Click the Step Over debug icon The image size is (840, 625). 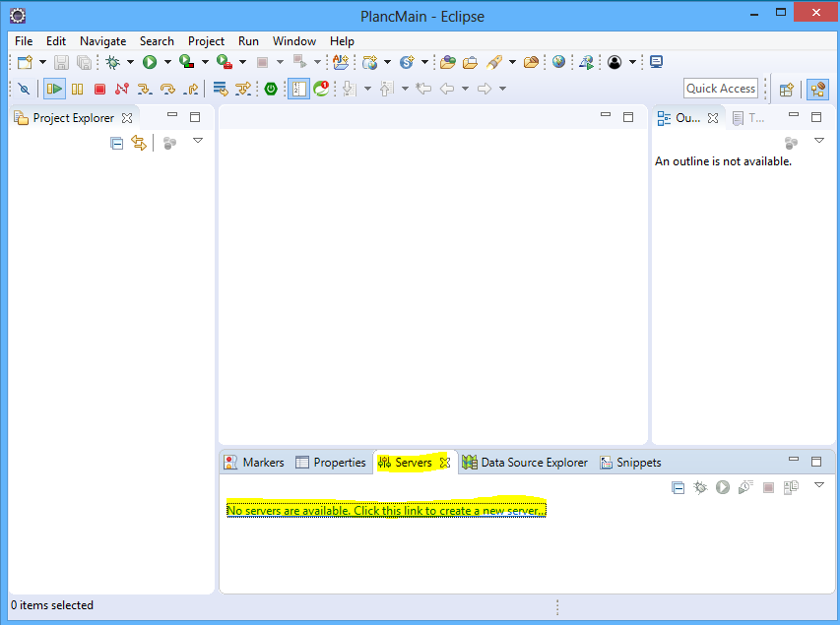pos(167,89)
